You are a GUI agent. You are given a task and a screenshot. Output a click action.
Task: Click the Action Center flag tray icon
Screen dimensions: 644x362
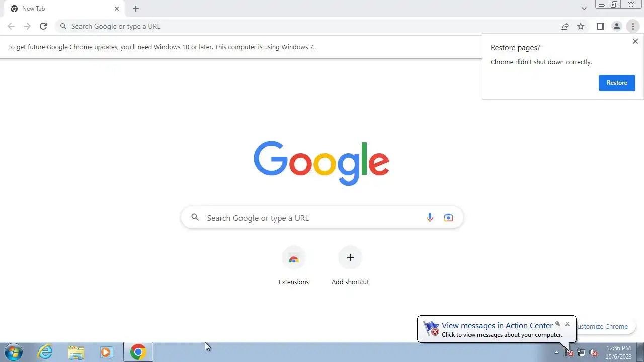[x=569, y=352]
